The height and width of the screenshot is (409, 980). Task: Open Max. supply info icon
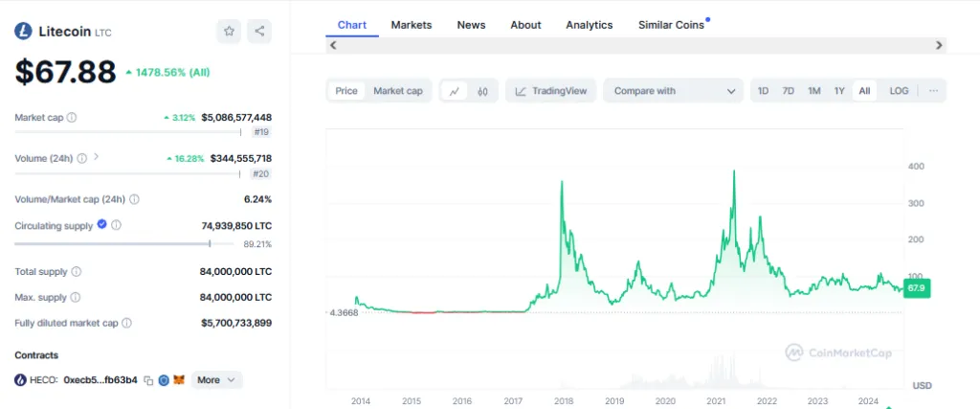pyautogui.click(x=76, y=297)
